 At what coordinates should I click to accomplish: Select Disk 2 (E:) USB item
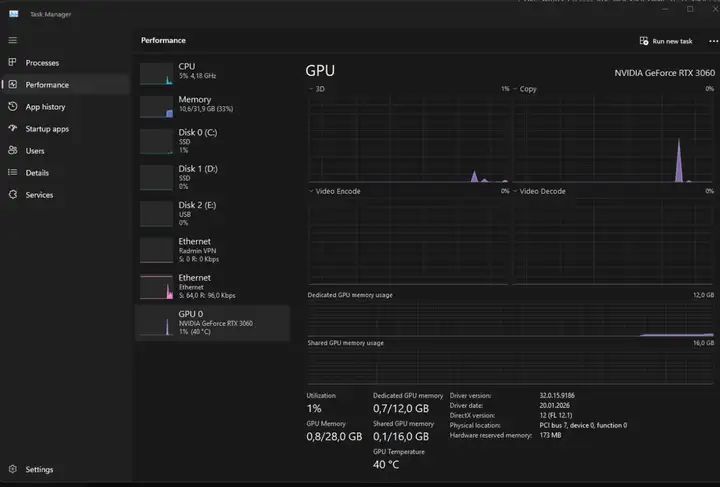point(213,213)
